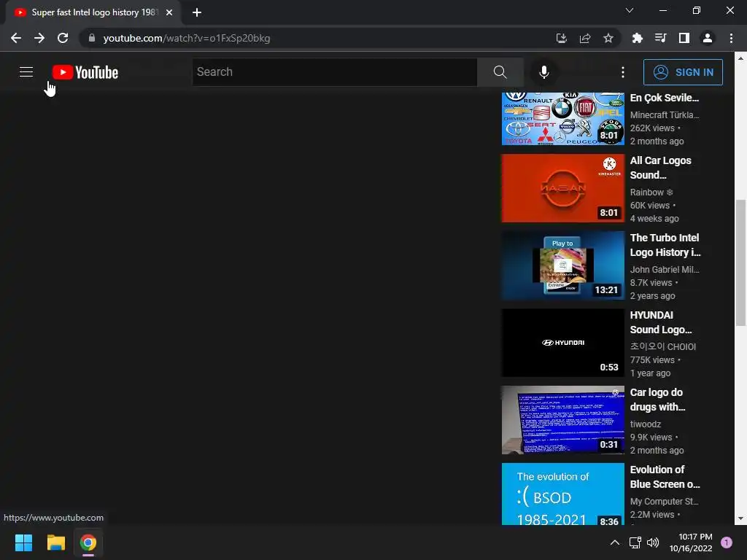
Task: Open 'Car logo do drugs with...' title
Action: pyautogui.click(x=657, y=400)
